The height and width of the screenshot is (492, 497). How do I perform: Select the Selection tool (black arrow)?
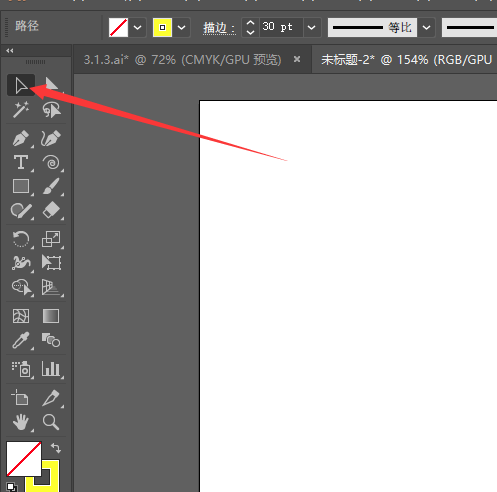(21, 85)
